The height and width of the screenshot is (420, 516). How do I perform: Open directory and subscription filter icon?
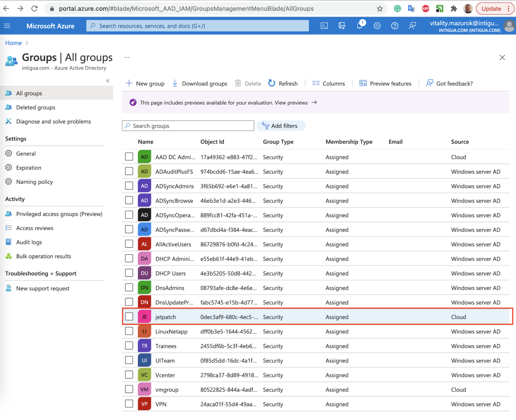click(342, 26)
